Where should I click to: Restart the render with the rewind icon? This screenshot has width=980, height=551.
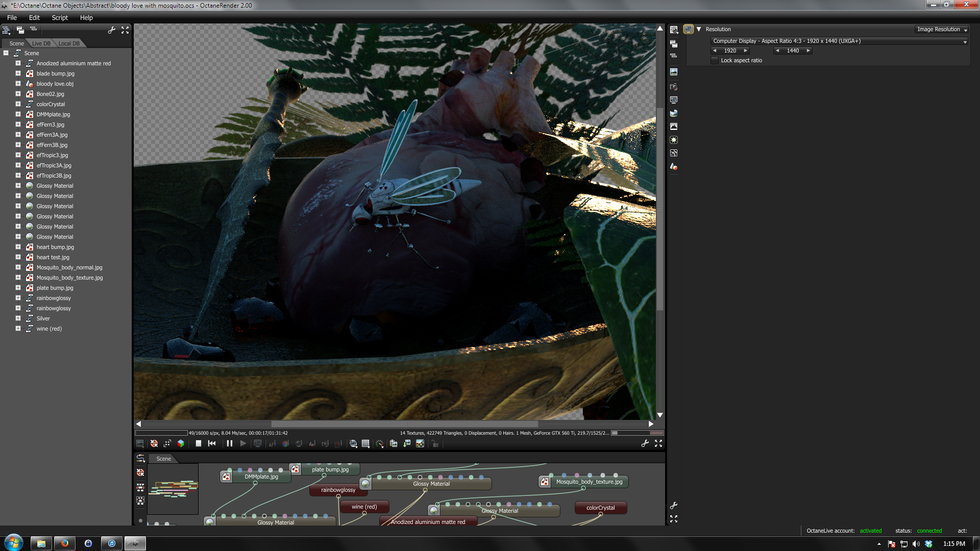212,444
